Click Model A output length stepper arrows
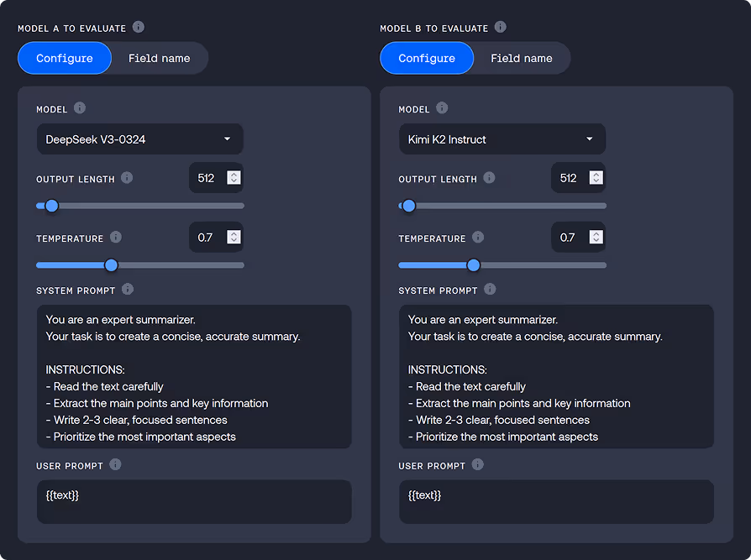751x560 pixels. (x=234, y=178)
